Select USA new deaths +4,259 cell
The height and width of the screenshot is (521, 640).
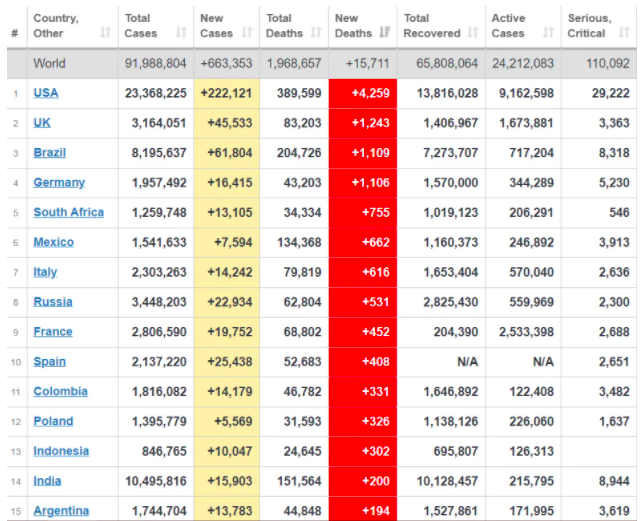(363, 94)
